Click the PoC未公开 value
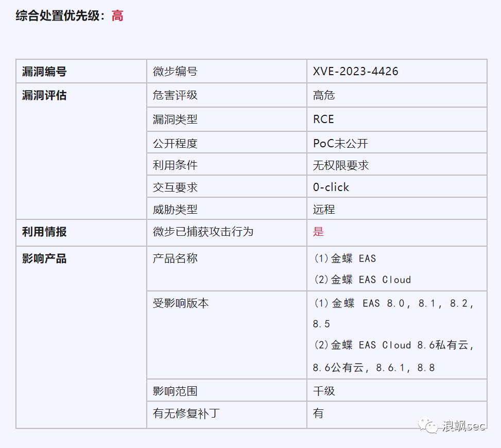This screenshot has height=448, width=501. (x=340, y=143)
